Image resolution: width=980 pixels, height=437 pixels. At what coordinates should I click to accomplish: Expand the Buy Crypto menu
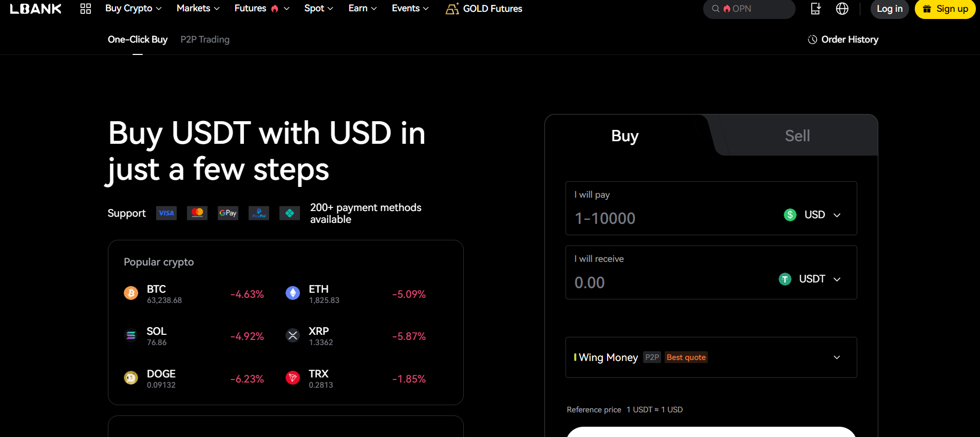tap(133, 9)
